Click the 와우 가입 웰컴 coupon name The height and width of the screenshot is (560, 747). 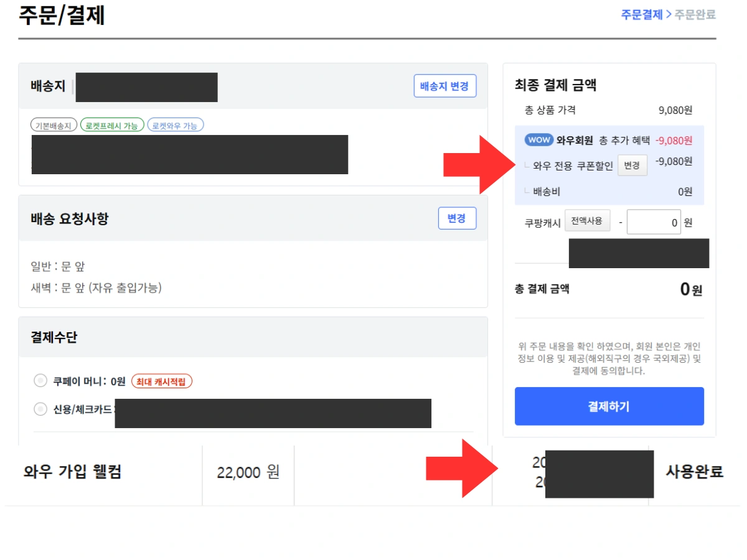pyautogui.click(x=72, y=472)
